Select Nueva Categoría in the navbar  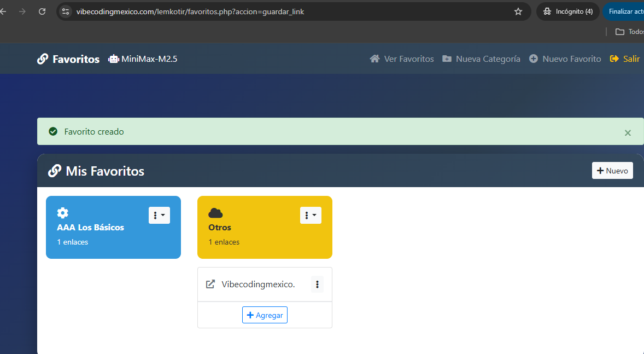481,59
